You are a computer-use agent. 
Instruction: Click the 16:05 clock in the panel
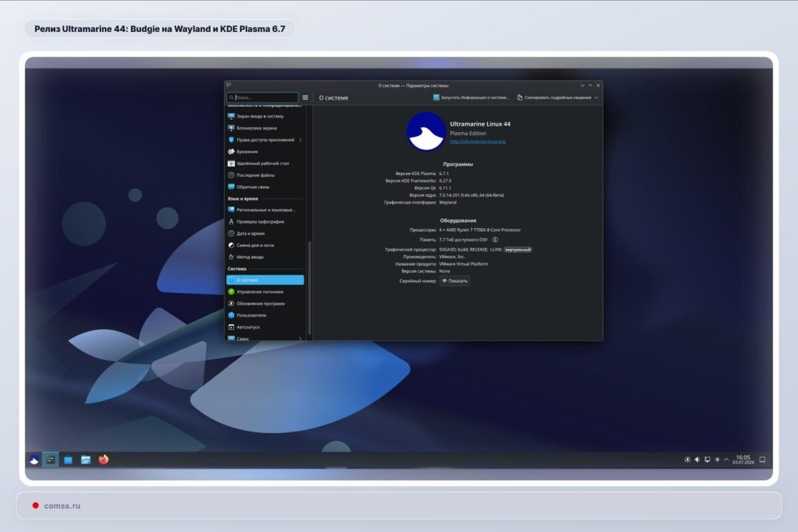(x=743, y=460)
